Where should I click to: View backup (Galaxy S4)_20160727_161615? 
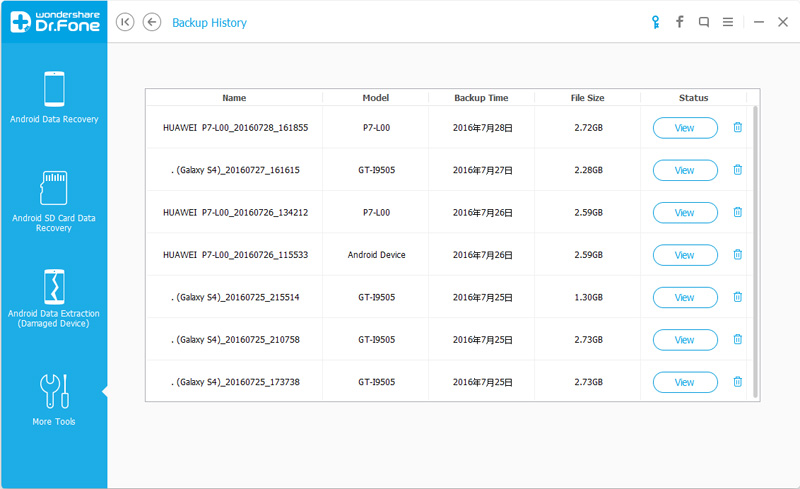[x=685, y=170]
